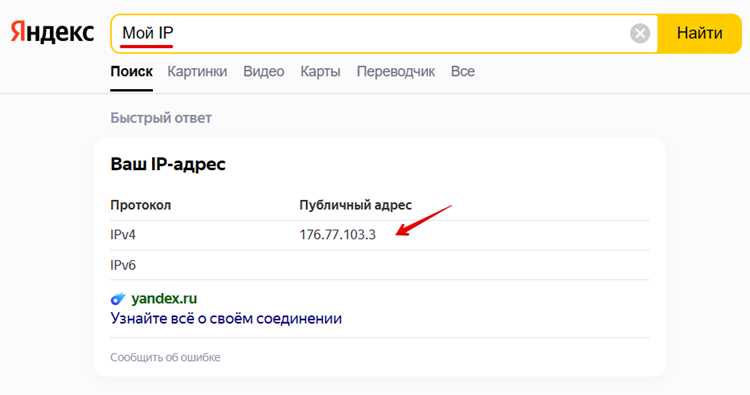Click the Ваш IP-адрес heading
The height and width of the screenshot is (395, 750).
168,164
